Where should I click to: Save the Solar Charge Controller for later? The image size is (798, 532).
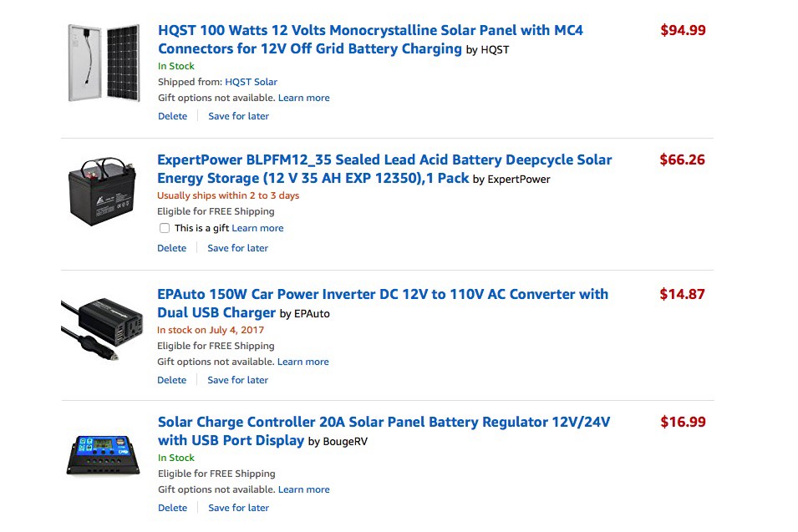tap(238, 508)
